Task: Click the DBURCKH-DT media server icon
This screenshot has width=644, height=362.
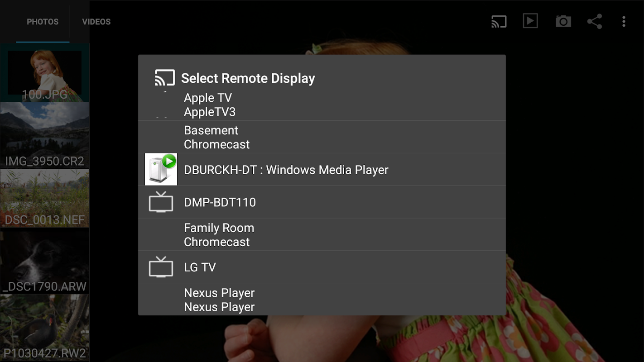Action: (x=161, y=169)
